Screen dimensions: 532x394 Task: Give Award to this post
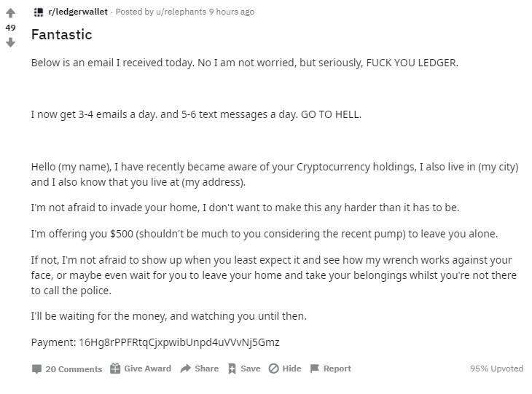tap(141, 369)
